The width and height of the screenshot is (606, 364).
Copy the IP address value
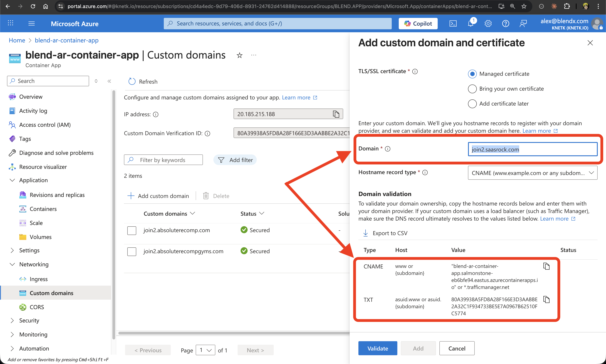tap(336, 114)
